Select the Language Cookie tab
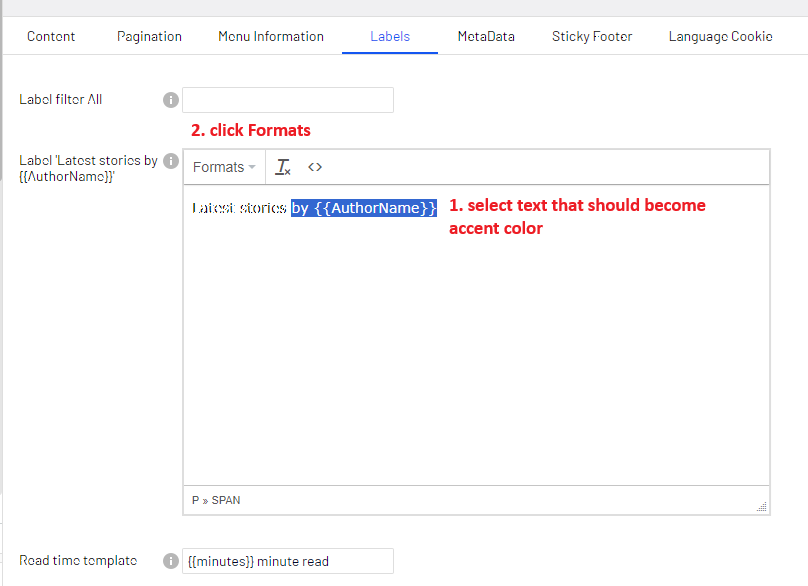Image resolution: width=808 pixels, height=586 pixels. pyautogui.click(x=720, y=36)
